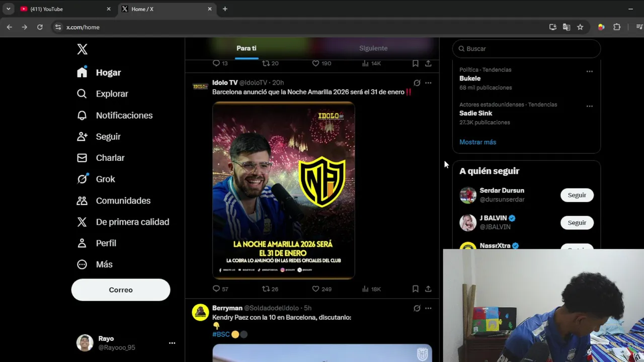
Task: Open J BALVIN profile
Action: click(493, 218)
